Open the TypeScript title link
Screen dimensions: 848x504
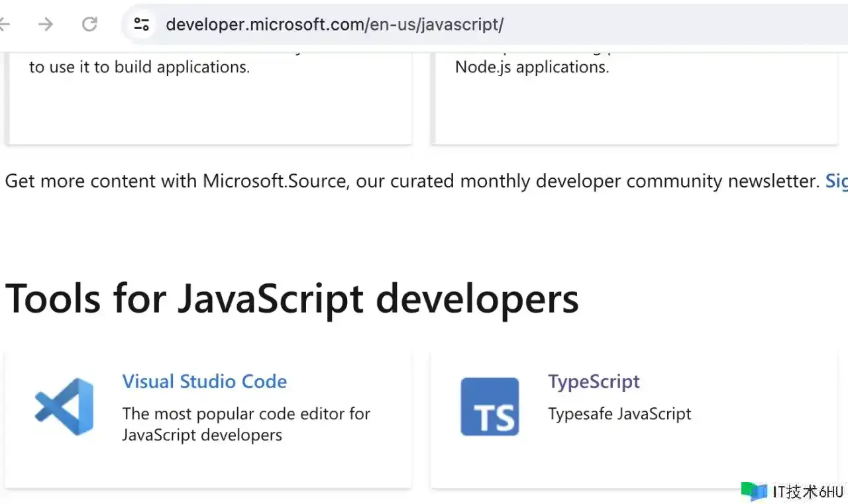(x=594, y=381)
